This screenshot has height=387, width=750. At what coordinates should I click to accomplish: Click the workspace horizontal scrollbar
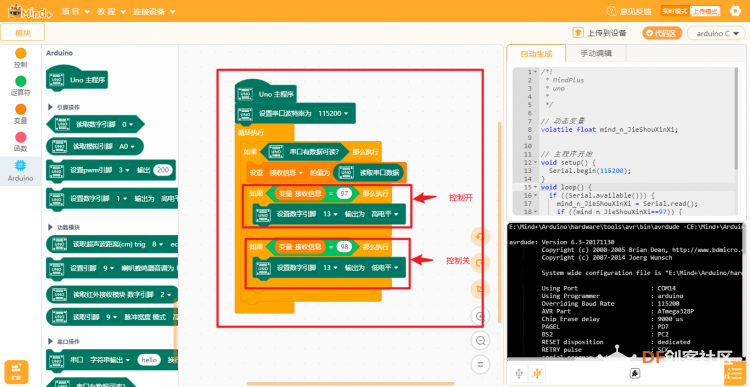click(350, 383)
